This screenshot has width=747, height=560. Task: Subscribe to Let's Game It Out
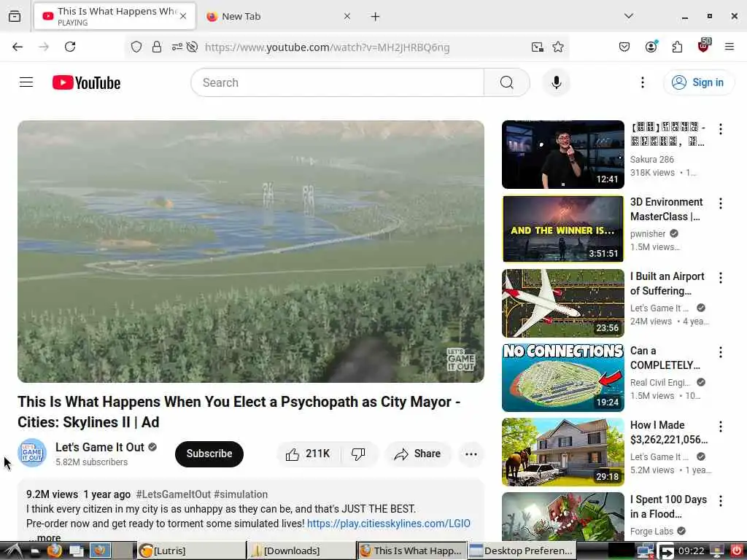[x=209, y=454]
